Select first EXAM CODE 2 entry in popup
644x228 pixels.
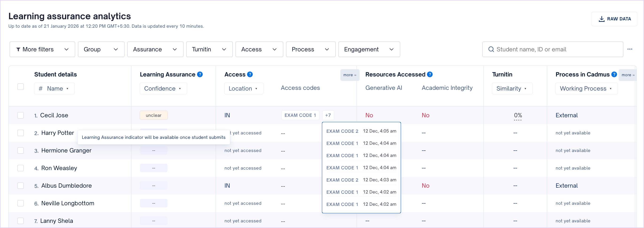point(342,131)
